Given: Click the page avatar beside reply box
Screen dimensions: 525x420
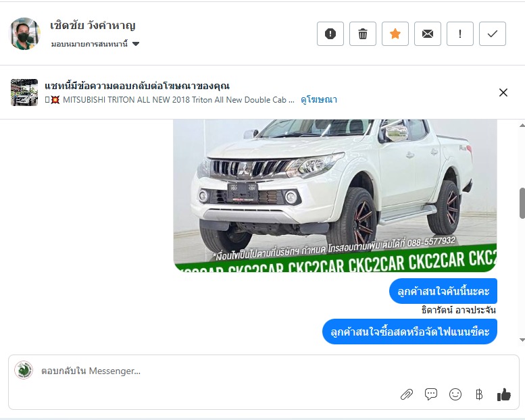Looking at the screenshot, I should pyautogui.click(x=24, y=370).
